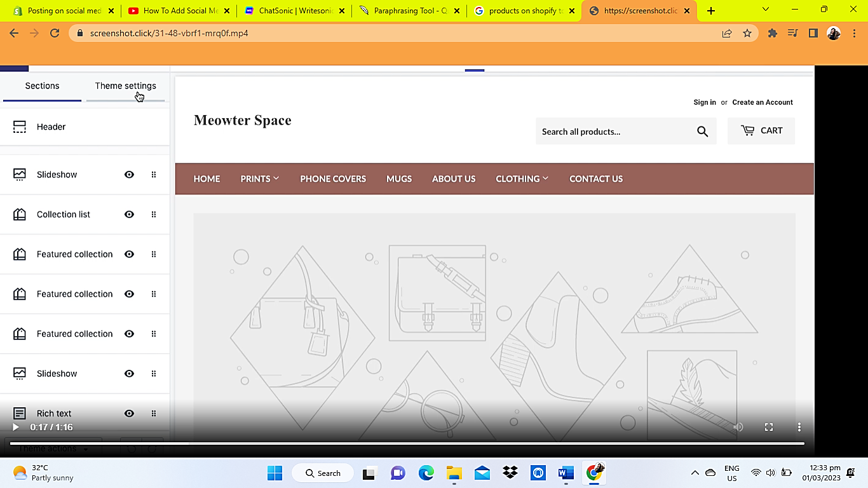The height and width of the screenshot is (488, 868).
Task: Switch to the Theme settings tab
Action: click(x=125, y=86)
